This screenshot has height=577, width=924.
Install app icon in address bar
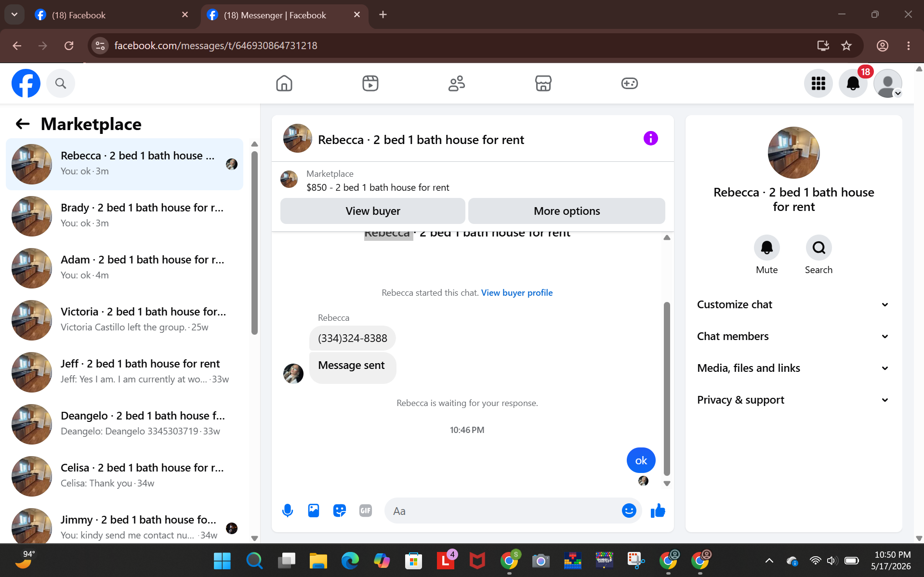pyautogui.click(x=823, y=46)
